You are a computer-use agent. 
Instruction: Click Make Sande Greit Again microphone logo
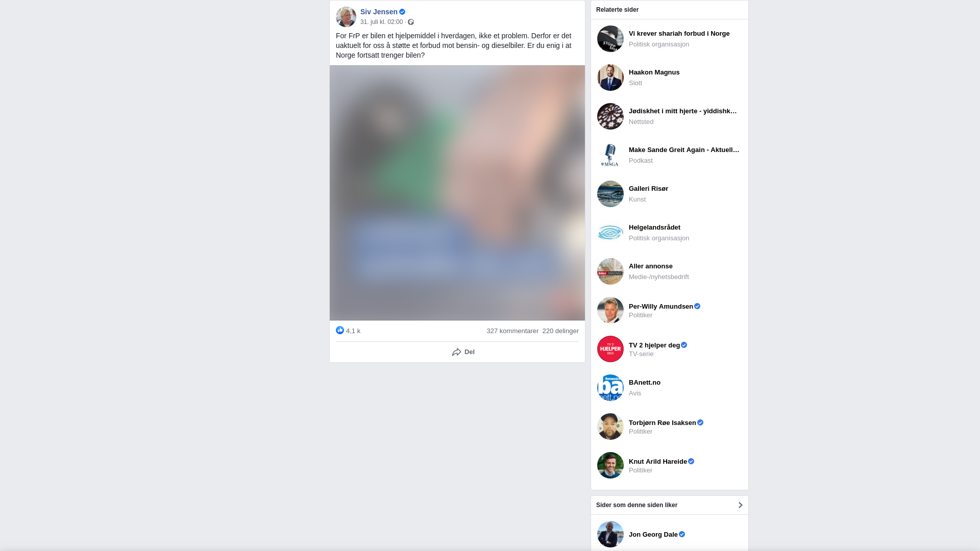coord(610,155)
